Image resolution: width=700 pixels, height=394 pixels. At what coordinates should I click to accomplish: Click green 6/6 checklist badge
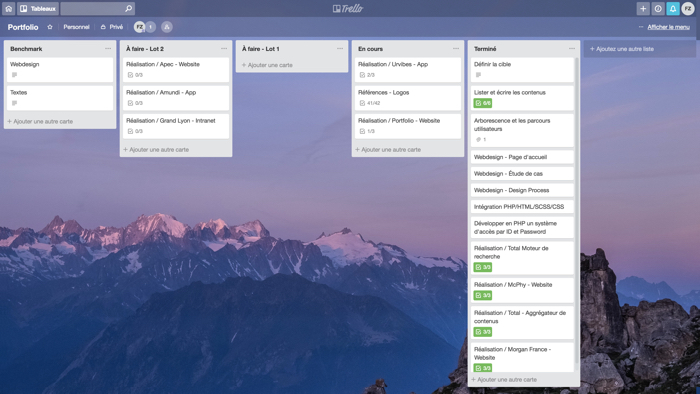click(483, 103)
